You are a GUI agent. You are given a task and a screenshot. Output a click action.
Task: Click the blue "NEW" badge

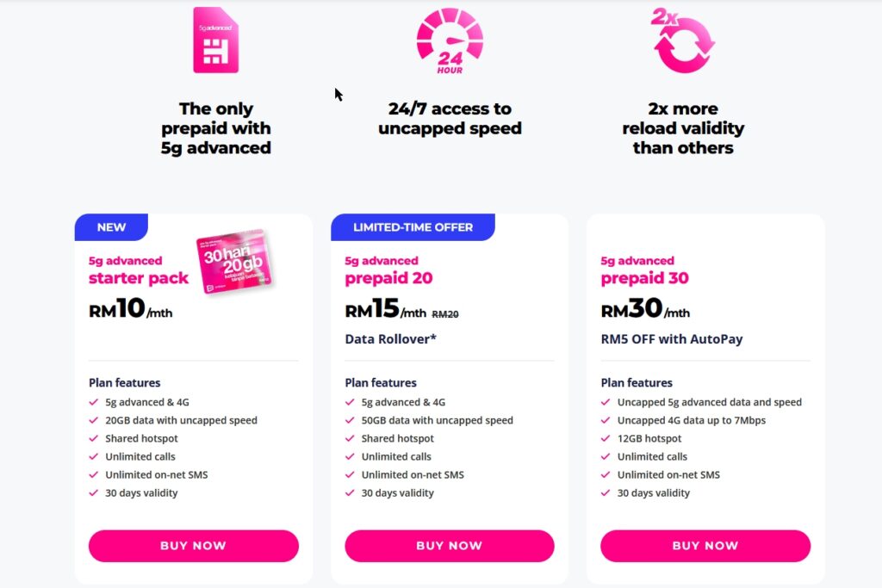(110, 226)
